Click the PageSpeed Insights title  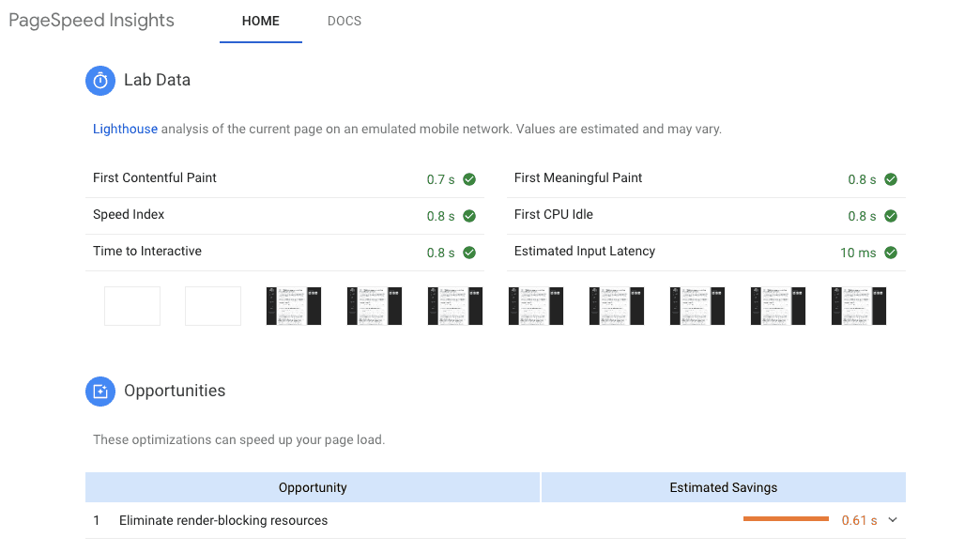(91, 21)
